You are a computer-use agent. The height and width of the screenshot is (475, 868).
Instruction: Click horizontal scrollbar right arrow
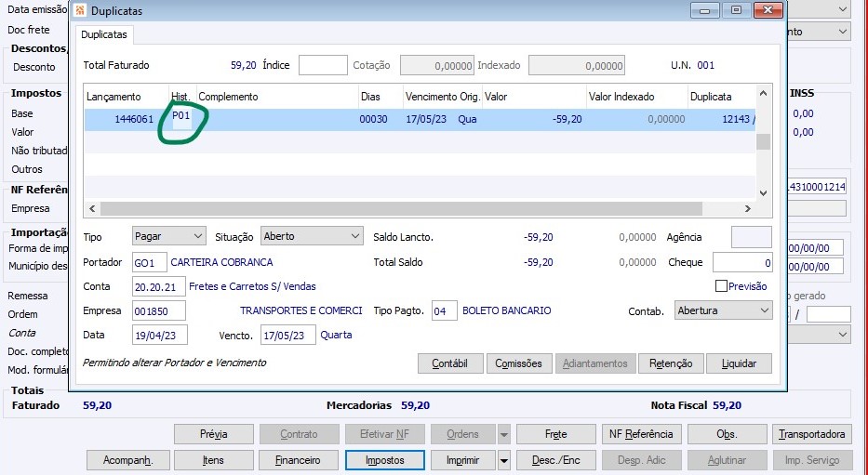pos(748,208)
